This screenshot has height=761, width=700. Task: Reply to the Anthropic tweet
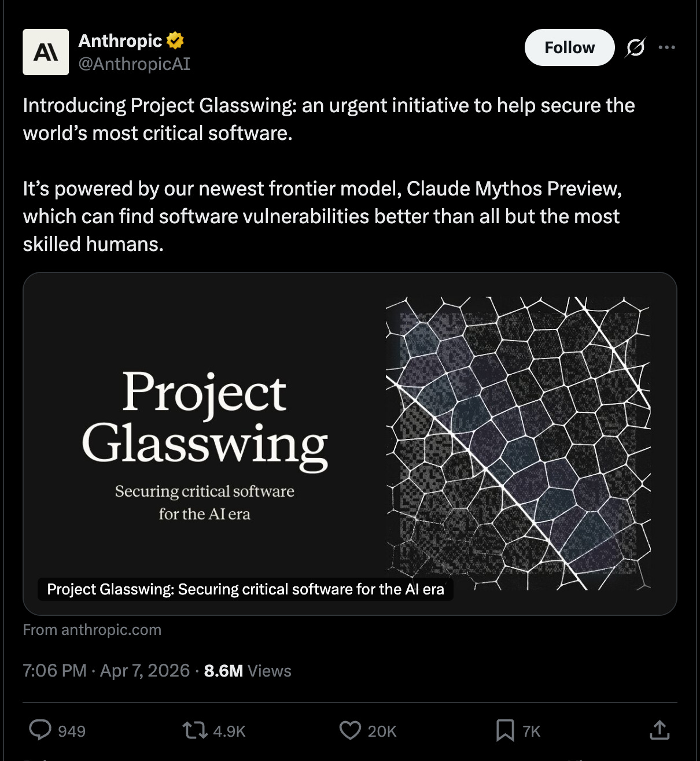coord(40,730)
